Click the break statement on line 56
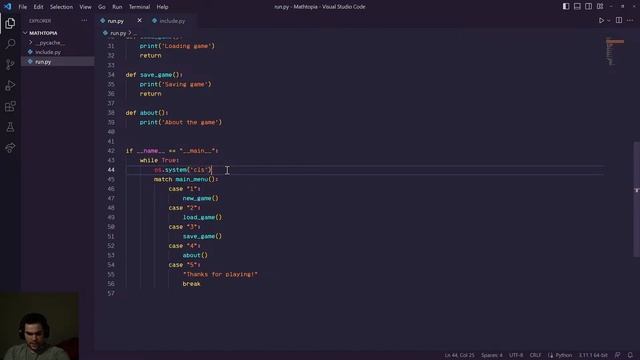640x360 pixels. pos(191,284)
